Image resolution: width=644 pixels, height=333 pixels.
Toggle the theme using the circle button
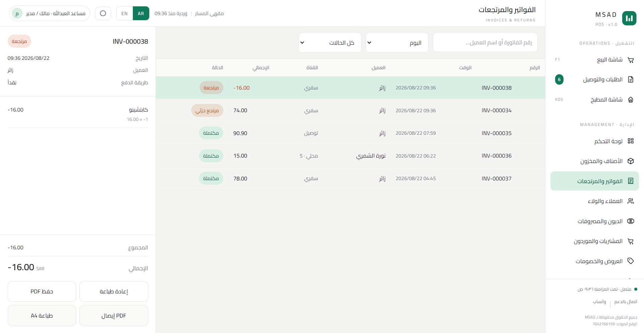click(x=103, y=13)
